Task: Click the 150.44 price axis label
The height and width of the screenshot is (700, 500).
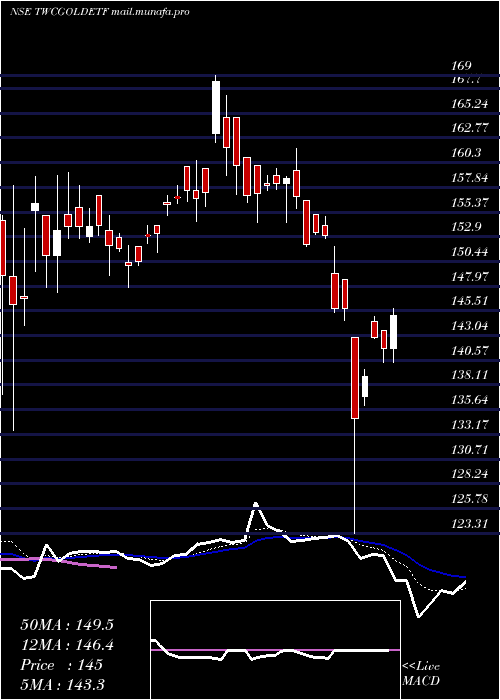Action: (471, 252)
